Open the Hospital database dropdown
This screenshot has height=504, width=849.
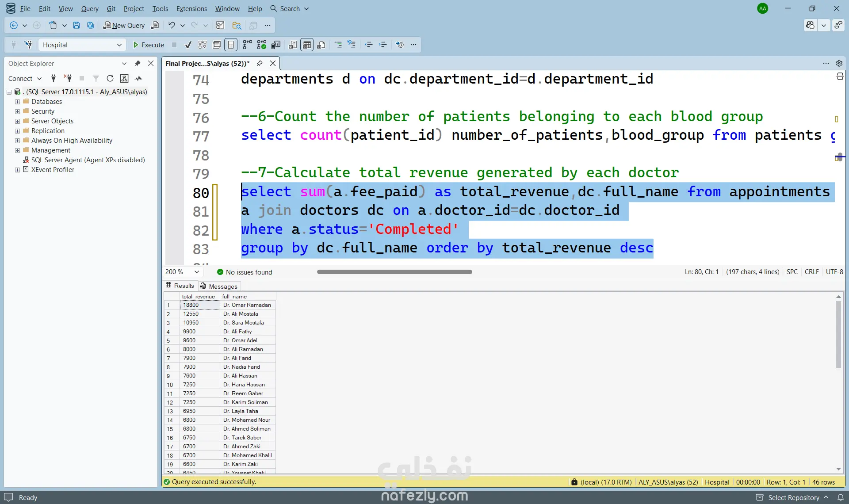(82, 45)
